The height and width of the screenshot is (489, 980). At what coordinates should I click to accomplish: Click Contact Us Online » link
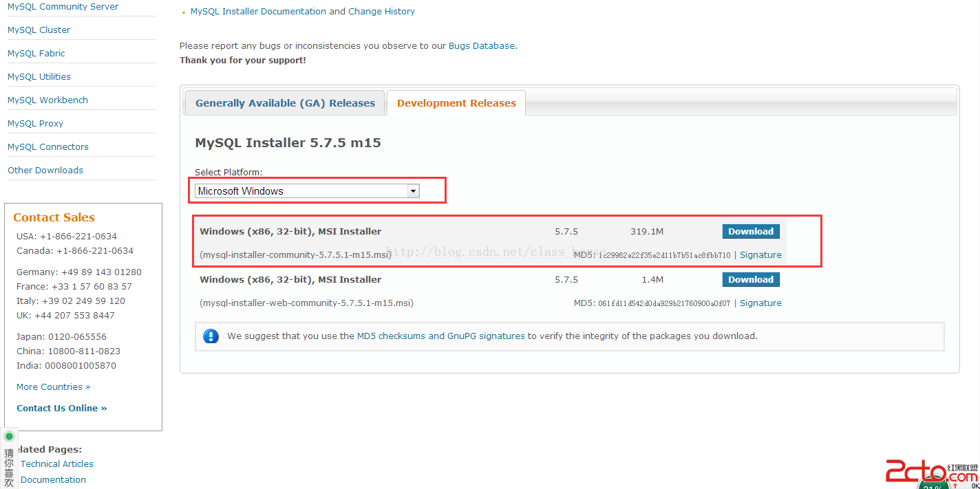[62, 409]
